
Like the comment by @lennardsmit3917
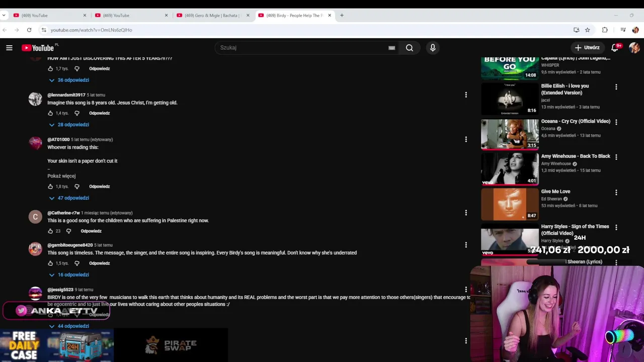tap(50, 113)
